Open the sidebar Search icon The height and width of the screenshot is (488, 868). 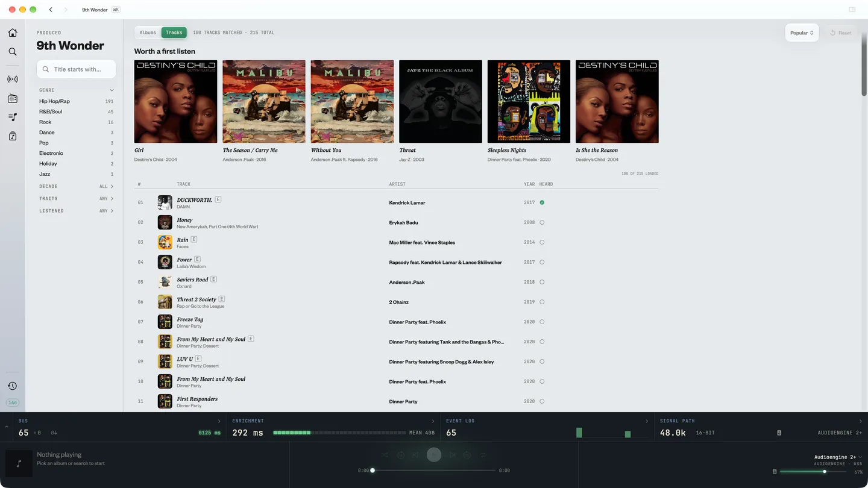tap(13, 52)
